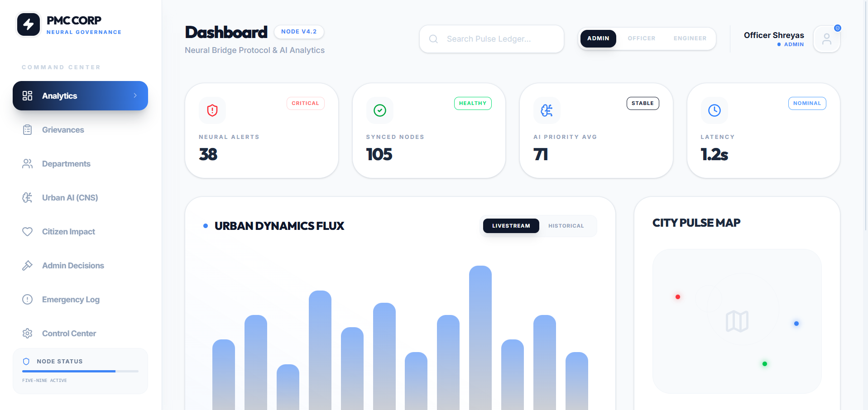Click the Latency clock icon

point(715,110)
